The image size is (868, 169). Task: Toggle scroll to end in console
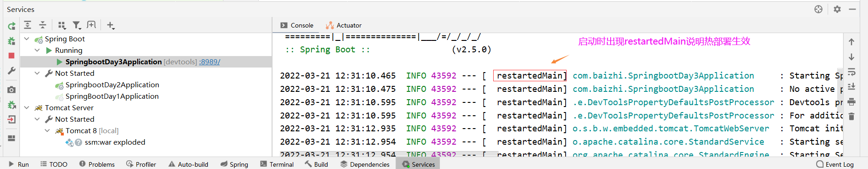851,86
